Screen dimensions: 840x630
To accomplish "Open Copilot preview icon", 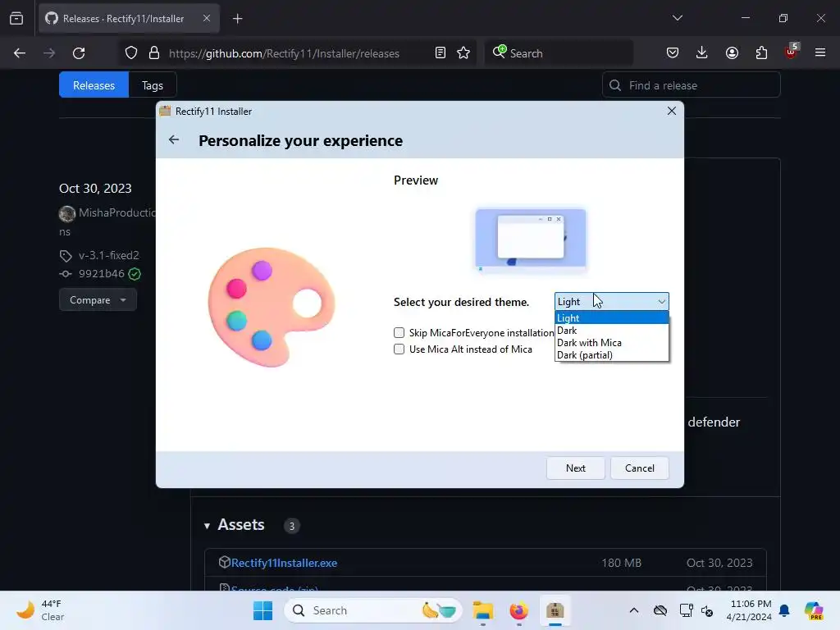I will (814, 610).
